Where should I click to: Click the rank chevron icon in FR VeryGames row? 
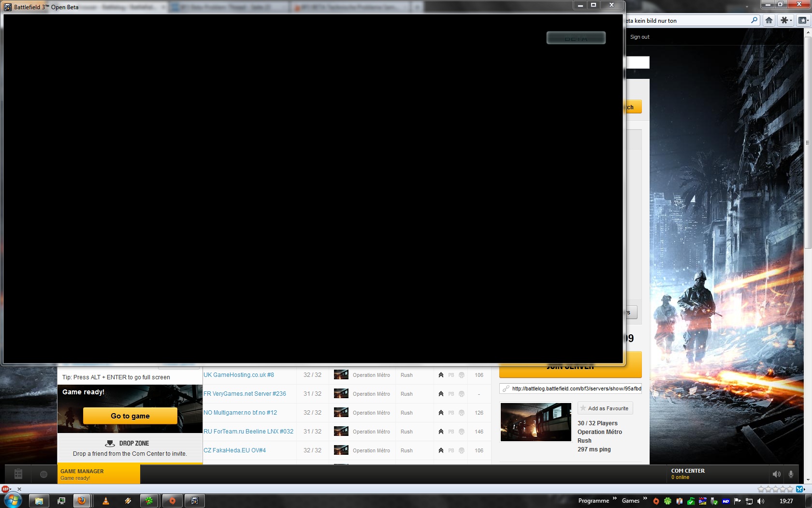[x=441, y=394]
